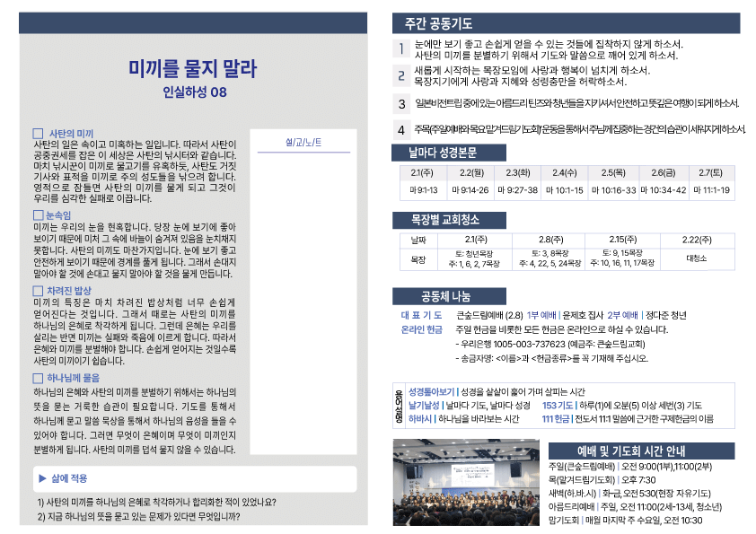Open the congregation photo thumbnail

tap(466, 483)
